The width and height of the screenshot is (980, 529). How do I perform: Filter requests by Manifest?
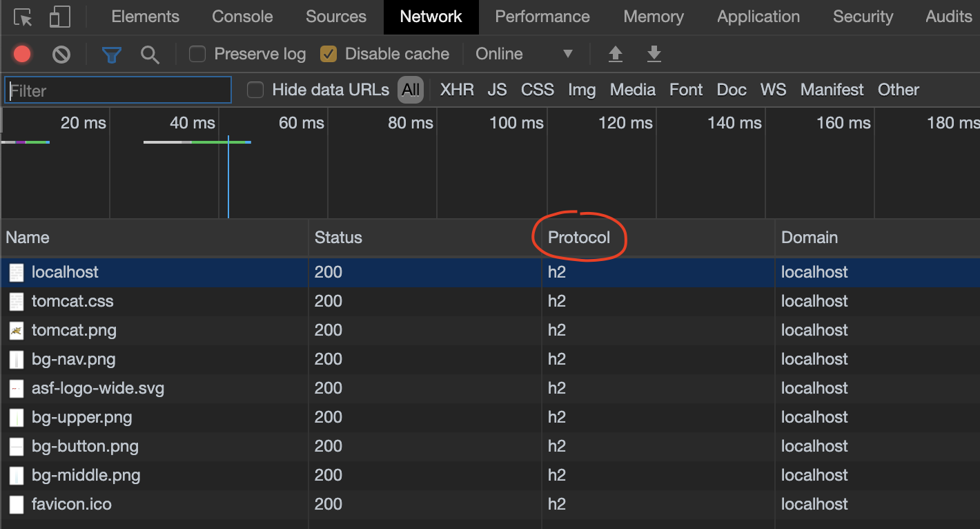coord(832,90)
